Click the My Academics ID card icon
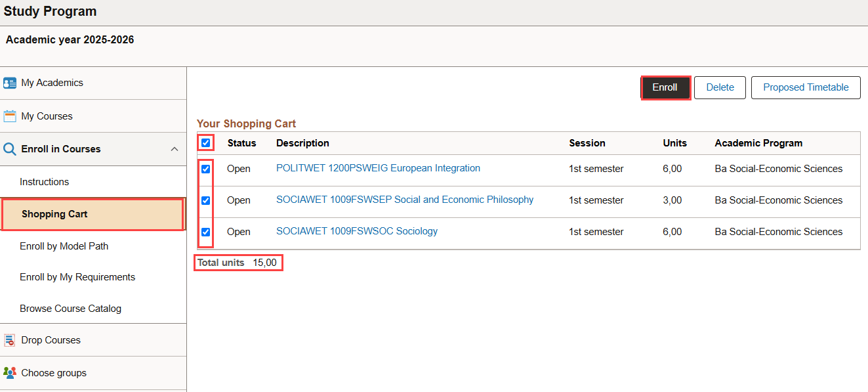 point(10,83)
